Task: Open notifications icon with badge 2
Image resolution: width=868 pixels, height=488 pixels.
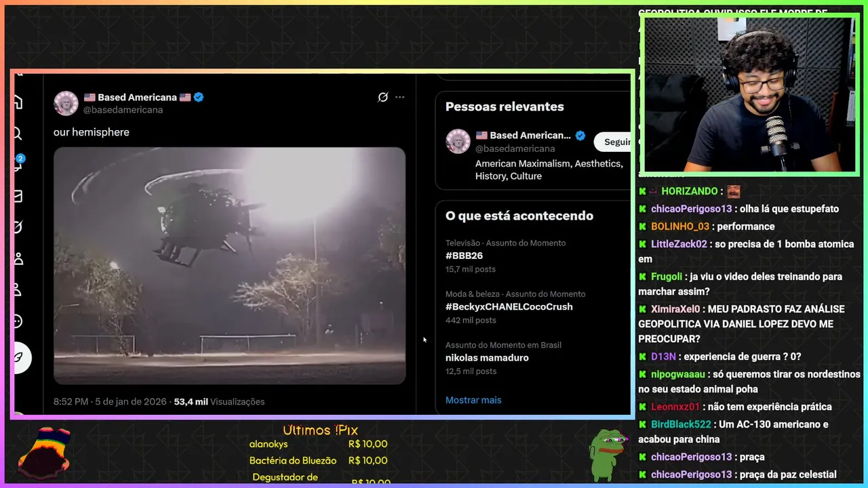Action: 18,163
